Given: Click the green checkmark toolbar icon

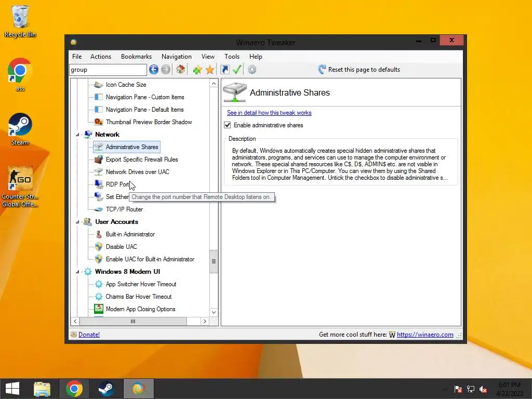Looking at the screenshot, I should click(x=237, y=70).
